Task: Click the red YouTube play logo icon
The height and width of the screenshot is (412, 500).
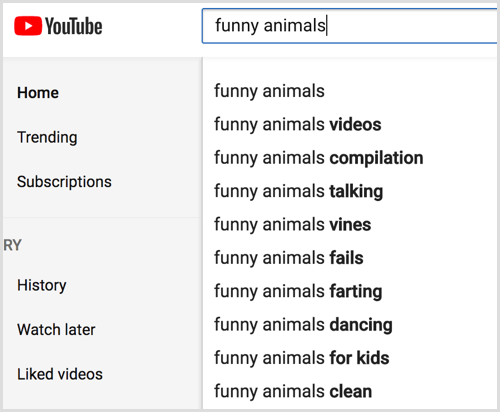Action: tap(28, 26)
